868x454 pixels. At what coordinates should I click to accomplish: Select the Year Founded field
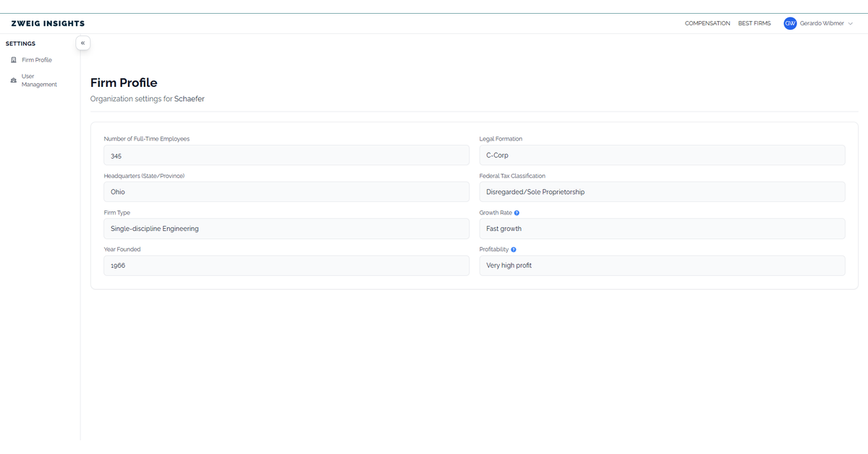point(286,265)
